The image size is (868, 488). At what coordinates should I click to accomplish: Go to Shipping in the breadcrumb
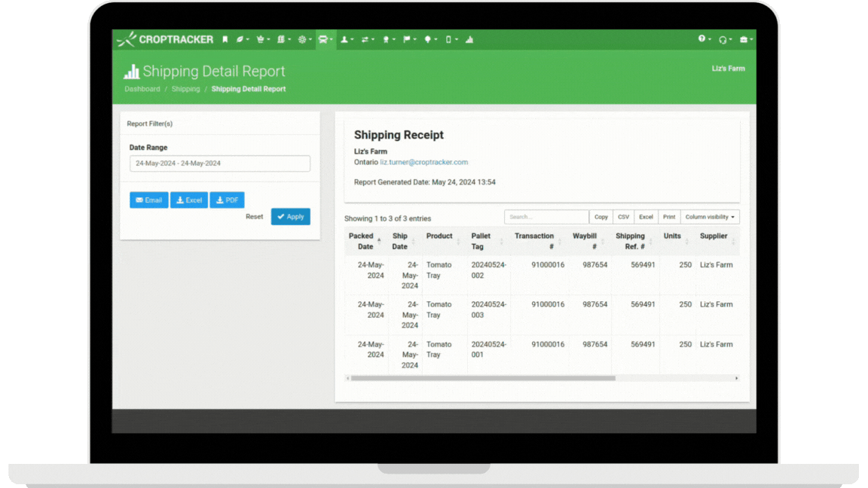coord(185,89)
